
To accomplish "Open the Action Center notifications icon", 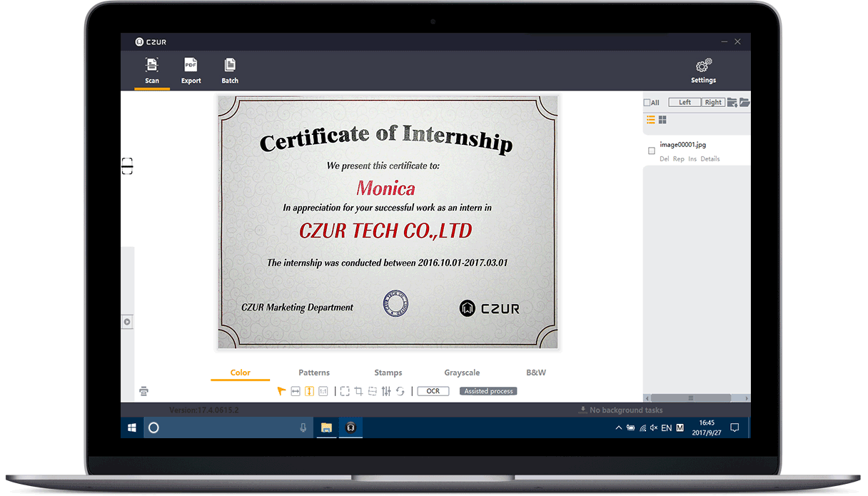I will pos(735,427).
